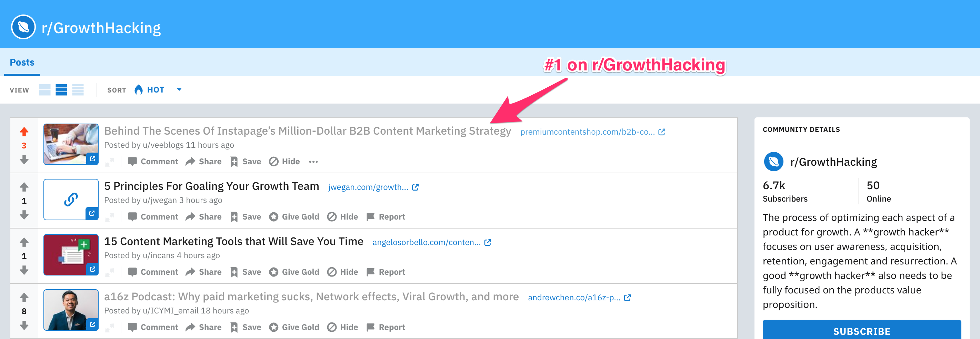Subscribe to r/GrowthHacking community
Image resolution: width=980 pixels, height=339 pixels.
(861, 331)
